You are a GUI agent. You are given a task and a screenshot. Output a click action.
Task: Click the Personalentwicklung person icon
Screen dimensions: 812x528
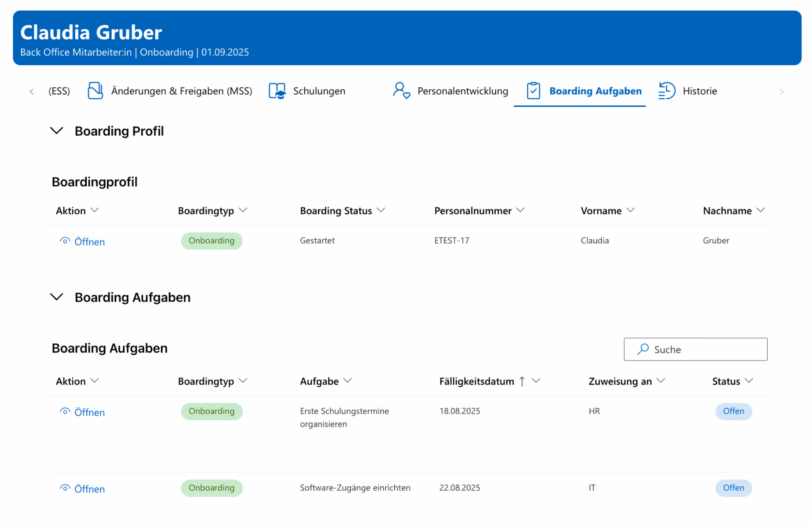point(401,91)
